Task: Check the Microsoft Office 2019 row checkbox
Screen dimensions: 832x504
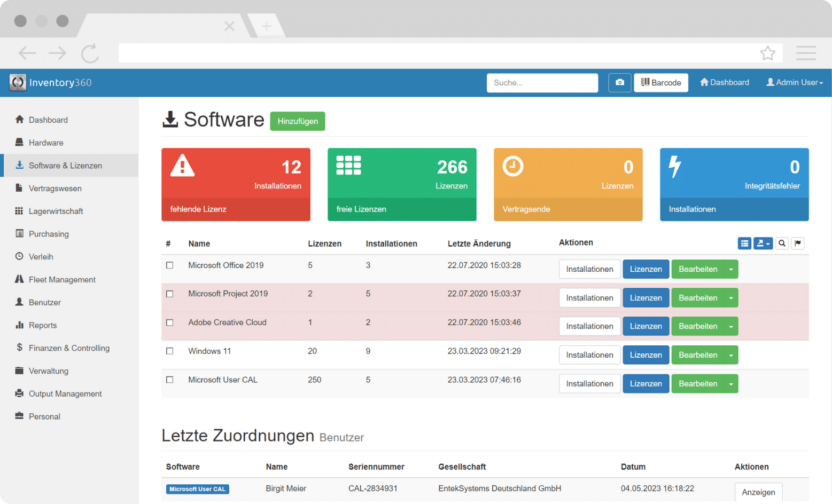Action: pyautogui.click(x=170, y=265)
